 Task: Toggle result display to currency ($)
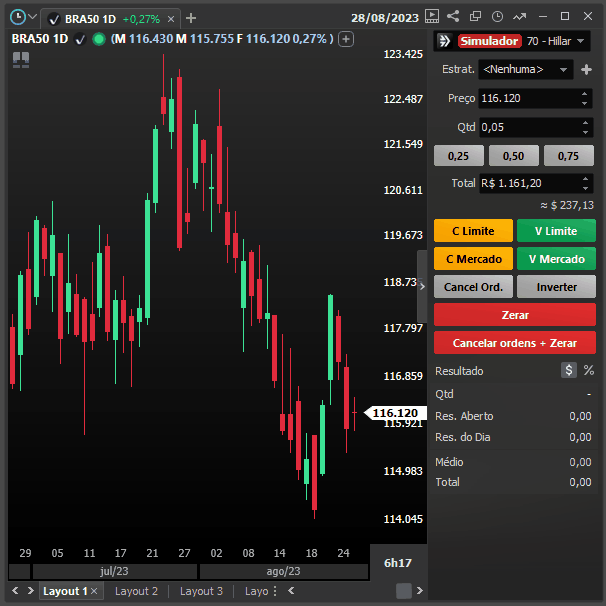coord(569,370)
